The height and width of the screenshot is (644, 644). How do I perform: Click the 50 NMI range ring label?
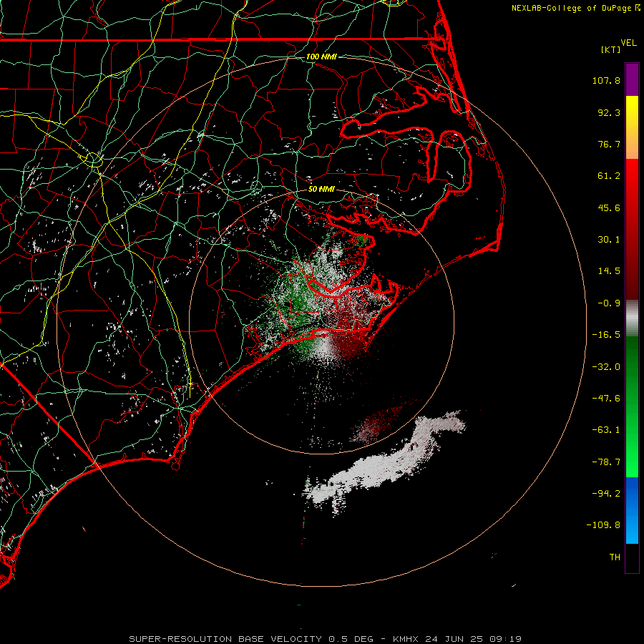pyautogui.click(x=321, y=189)
